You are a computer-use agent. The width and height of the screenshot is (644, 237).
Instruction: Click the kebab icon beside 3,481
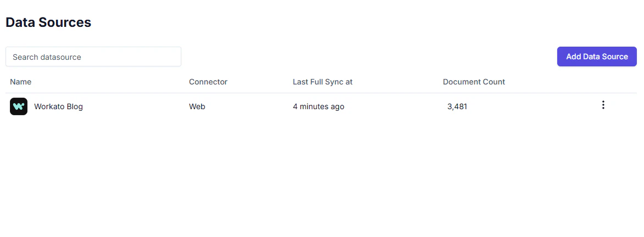pos(603,105)
